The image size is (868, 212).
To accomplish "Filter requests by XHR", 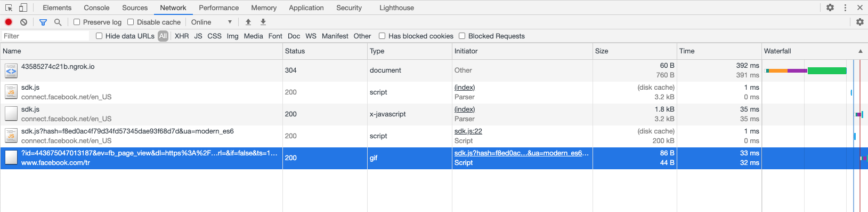I will [x=182, y=36].
